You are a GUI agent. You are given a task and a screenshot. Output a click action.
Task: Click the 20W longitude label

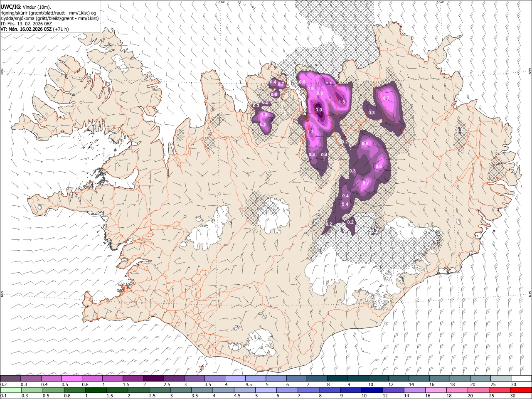click(x=221, y=2)
